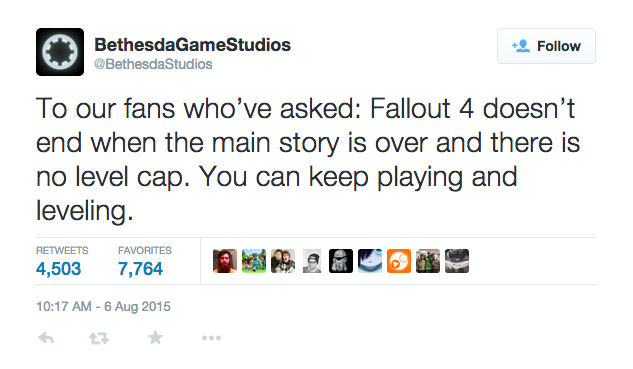Click the red-bearded man avatar thumbnail
Viewport: 633px width, 369px height.
(225, 261)
